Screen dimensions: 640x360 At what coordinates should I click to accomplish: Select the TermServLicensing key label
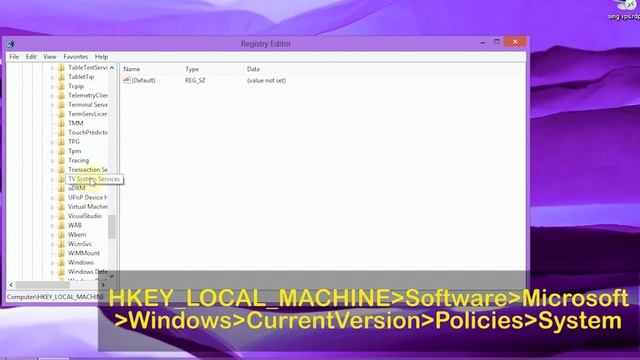click(87, 114)
